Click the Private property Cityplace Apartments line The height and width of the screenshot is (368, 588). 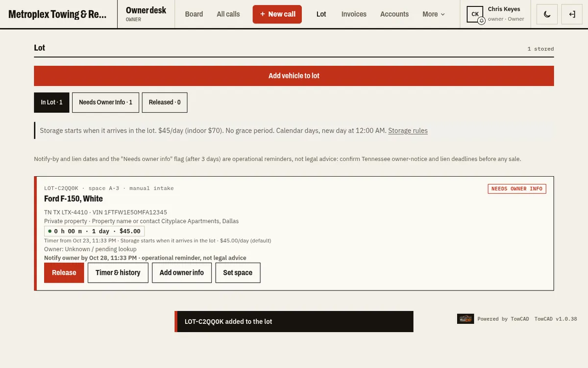coord(142,221)
